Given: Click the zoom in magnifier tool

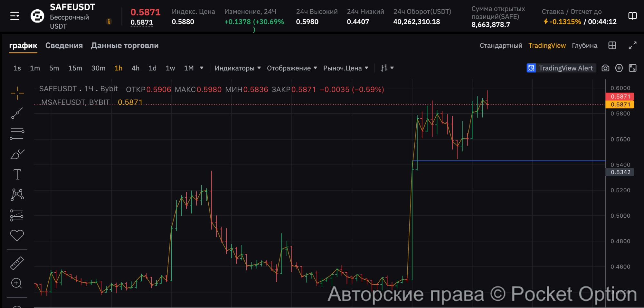Looking at the screenshot, I should click(x=16, y=283).
